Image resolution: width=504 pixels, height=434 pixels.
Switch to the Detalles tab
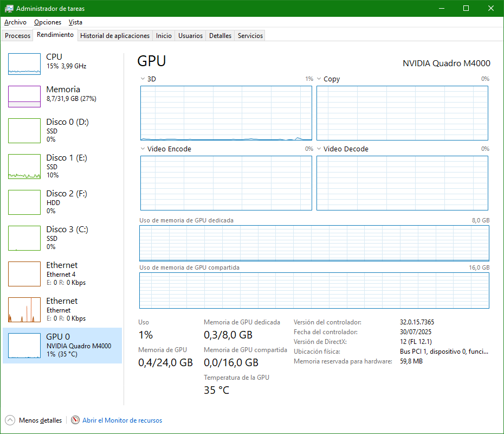coord(220,36)
